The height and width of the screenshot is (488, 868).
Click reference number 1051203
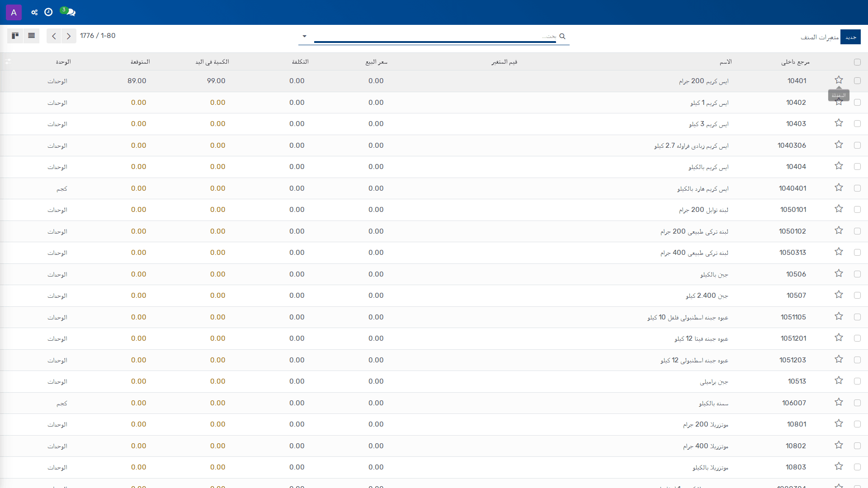[x=793, y=360]
